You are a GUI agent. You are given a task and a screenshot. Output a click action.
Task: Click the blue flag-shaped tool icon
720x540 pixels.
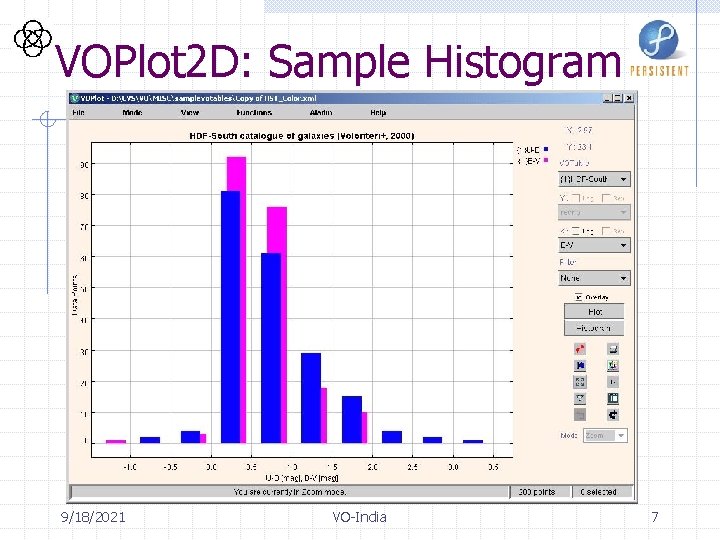point(580,366)
